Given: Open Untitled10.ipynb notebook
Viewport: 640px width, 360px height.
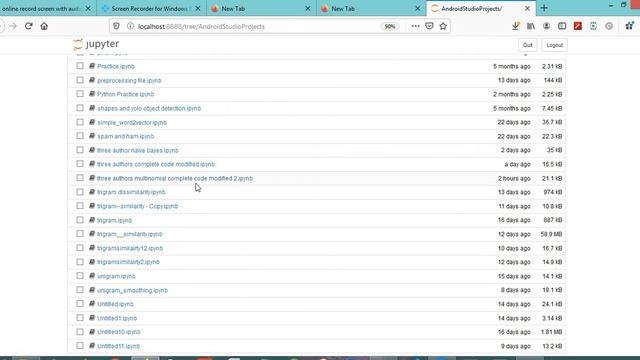Looking at the screenshot, I should click(x=119, y=332).
